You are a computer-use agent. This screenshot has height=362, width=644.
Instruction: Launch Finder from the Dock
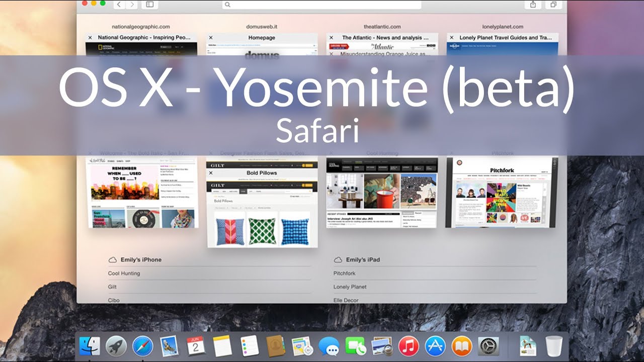pos(90,346)
